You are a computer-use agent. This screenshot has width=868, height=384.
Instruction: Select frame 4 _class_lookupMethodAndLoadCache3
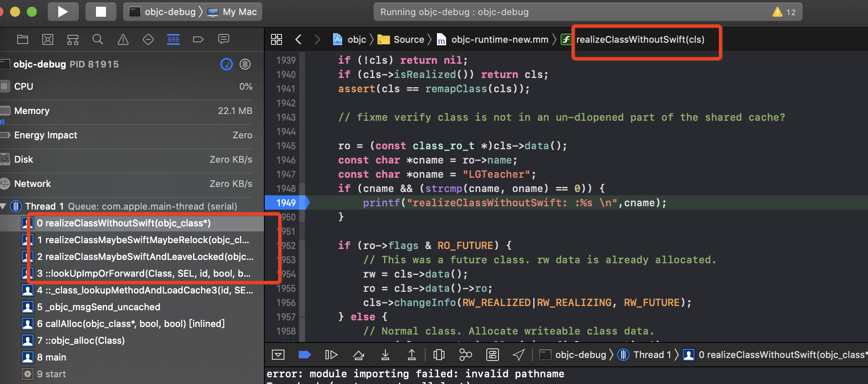click(132, 290)
